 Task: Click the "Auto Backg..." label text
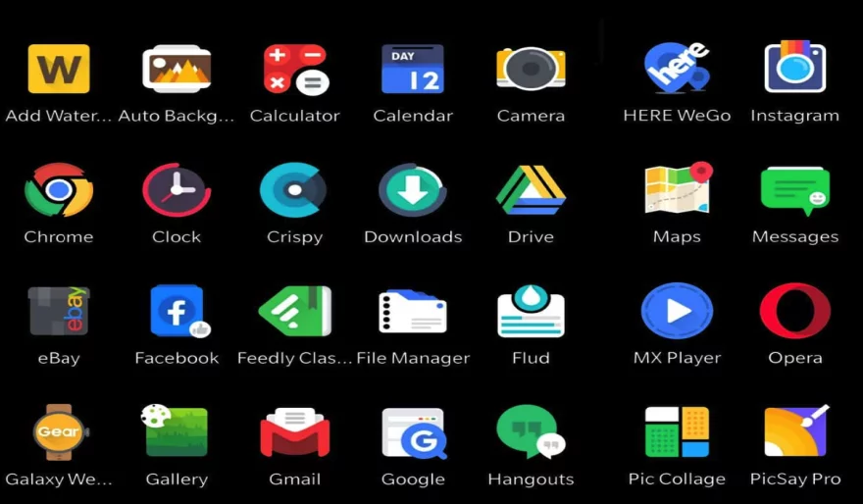click(177, 116)
